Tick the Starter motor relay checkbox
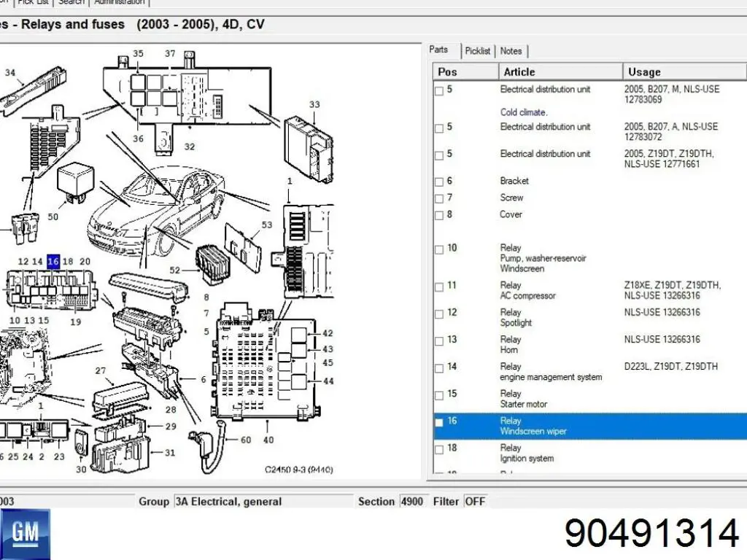 439,395
